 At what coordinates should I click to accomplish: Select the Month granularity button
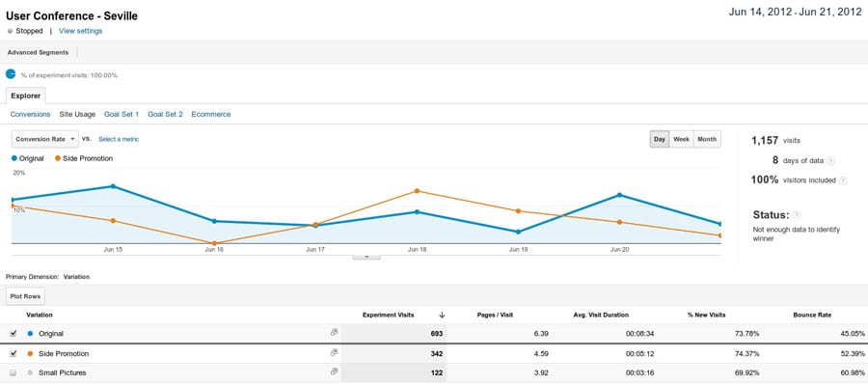pos(707,139)
